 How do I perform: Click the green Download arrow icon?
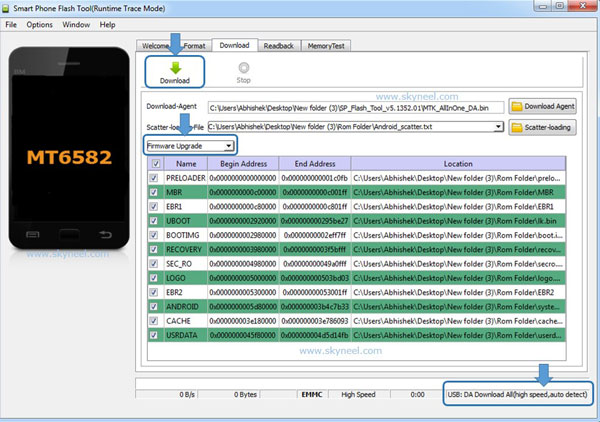175,68
